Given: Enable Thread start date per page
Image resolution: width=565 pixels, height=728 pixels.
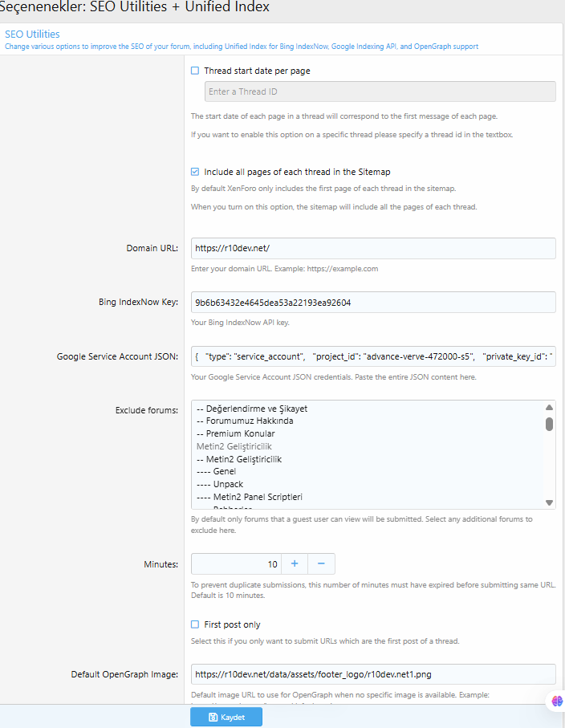Looking at the screenshot, I should [195, 71].
